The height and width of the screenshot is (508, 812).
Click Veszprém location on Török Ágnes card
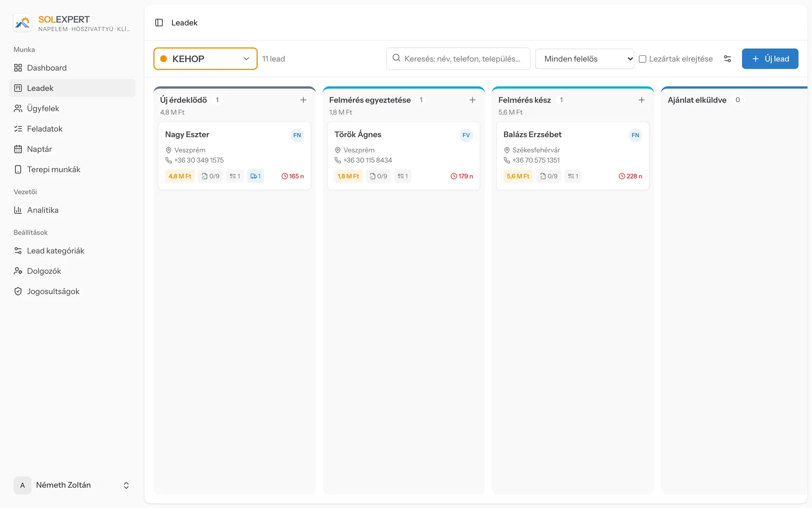pyautogui.click(x=359, y=150)
